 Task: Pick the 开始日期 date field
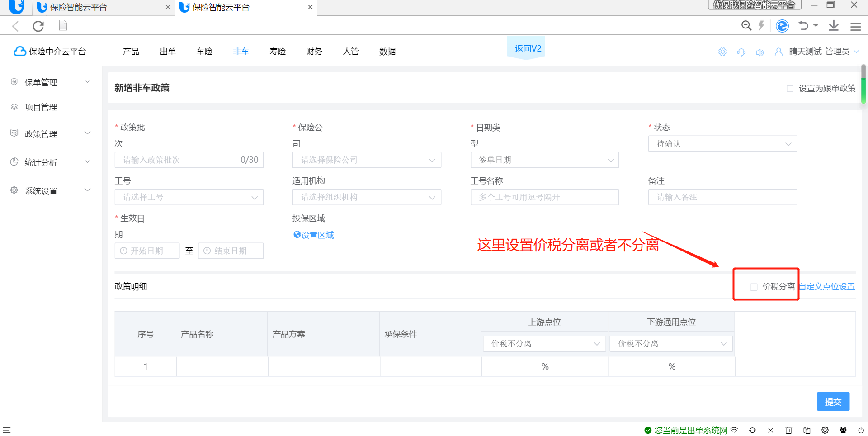click(147, 251)
